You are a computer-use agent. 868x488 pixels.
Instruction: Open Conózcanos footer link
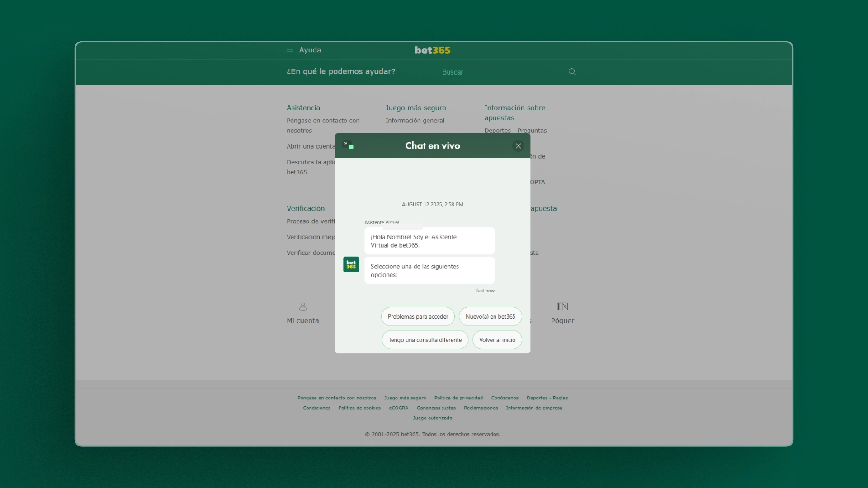pos(505,398)
